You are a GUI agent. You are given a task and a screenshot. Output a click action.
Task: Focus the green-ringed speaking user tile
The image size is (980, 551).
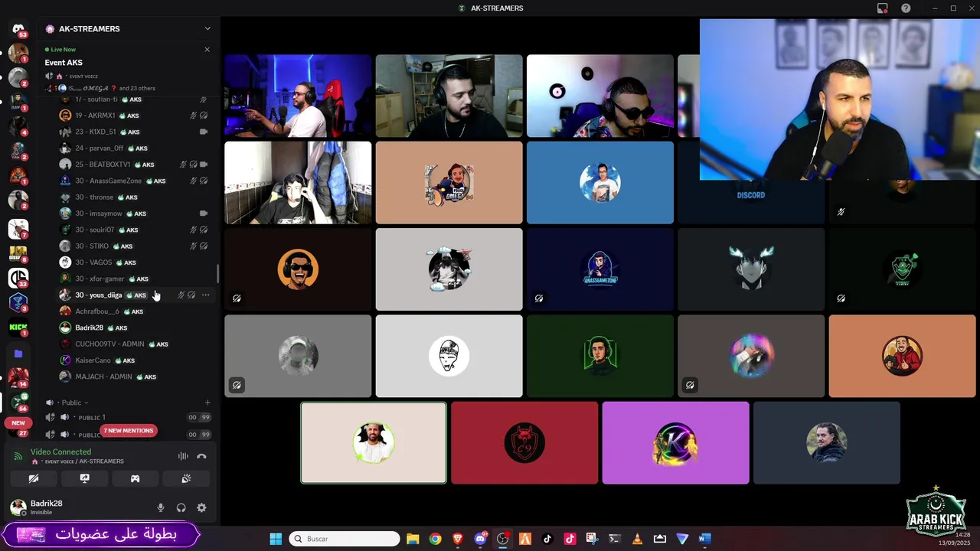(374, 443)
